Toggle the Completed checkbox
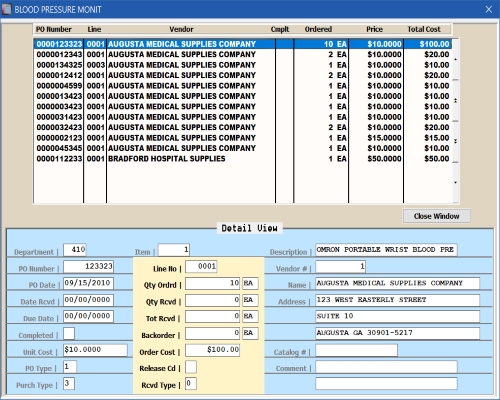Viewport: 500px width, 400px height. (x=69, y=333)
